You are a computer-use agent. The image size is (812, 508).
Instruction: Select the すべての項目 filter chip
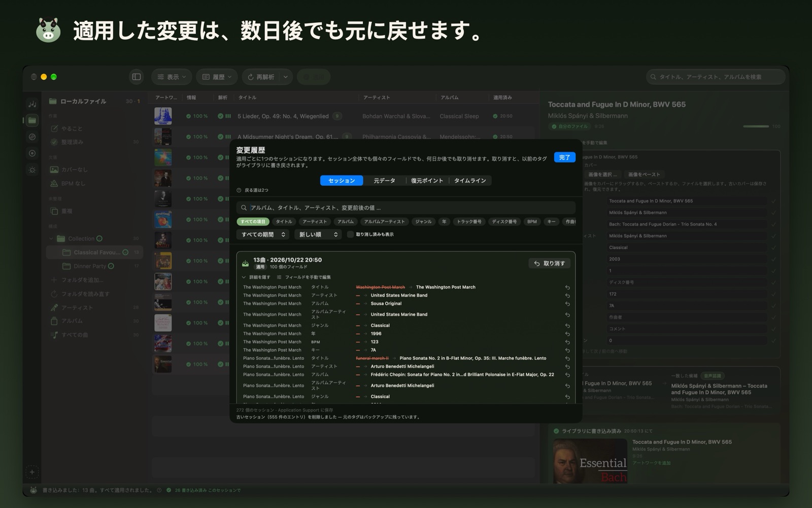coord(253,221)
